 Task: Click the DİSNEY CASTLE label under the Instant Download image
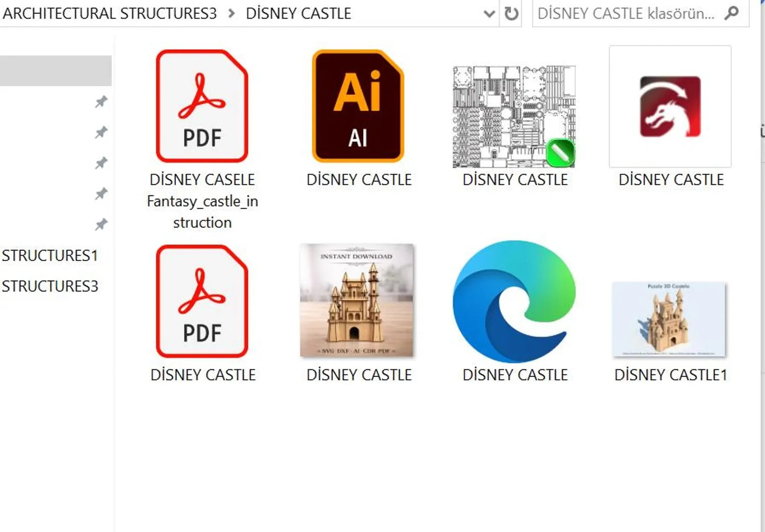359,375
